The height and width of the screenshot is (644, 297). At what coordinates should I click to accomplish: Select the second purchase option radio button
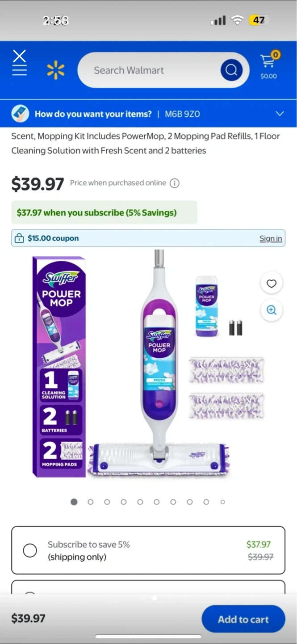tap(30, 594)
